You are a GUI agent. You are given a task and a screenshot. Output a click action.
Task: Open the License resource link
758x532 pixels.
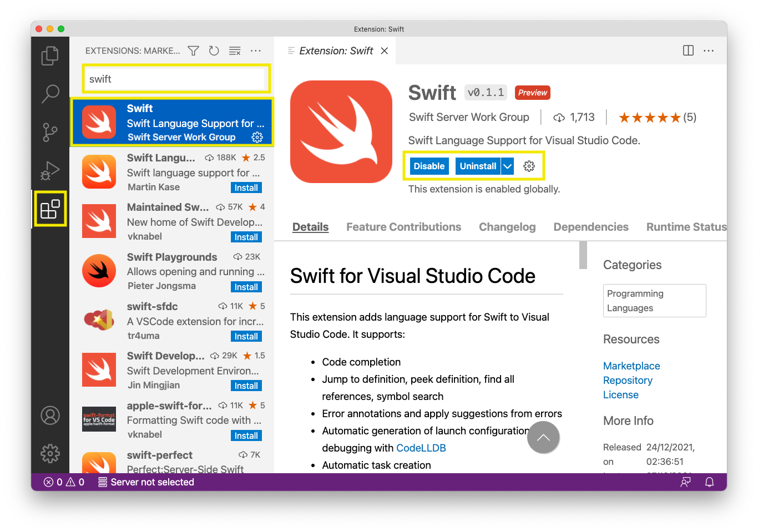[621, 395]
